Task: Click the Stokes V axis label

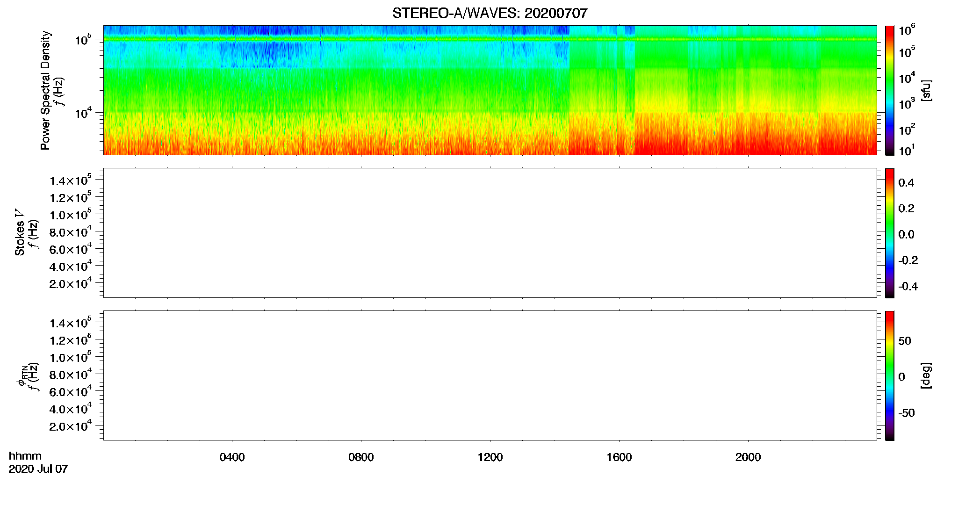Action: (20, 232)
